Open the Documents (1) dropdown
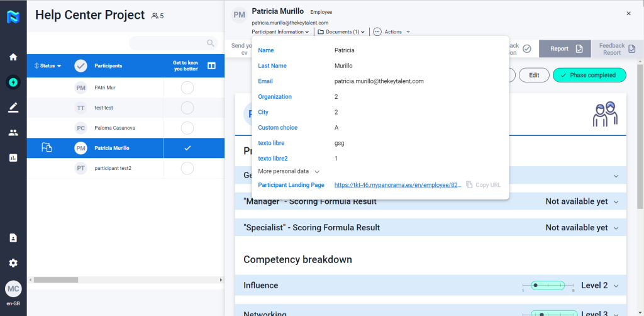644x316 pixels. [x=341, y=31]
